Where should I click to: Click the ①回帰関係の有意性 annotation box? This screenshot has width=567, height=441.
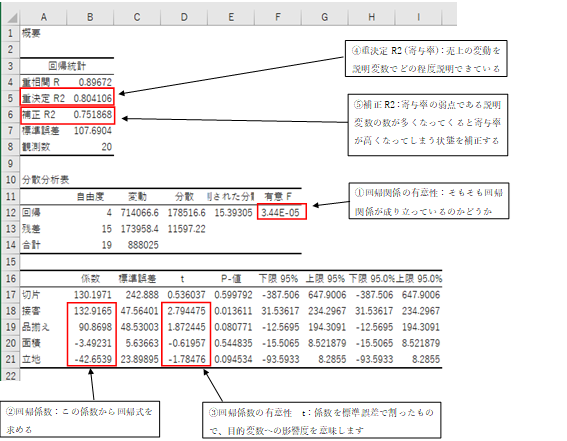429,201
